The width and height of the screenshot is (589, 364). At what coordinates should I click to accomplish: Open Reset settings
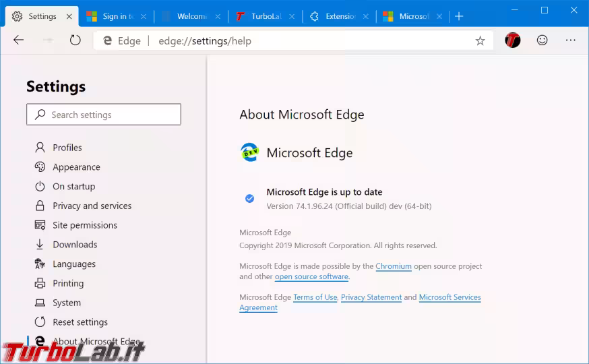[80, 322]
